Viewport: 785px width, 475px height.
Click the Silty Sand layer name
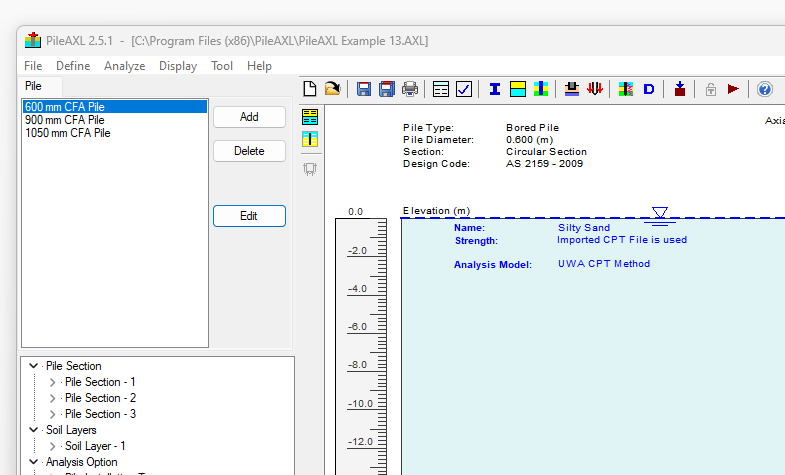point(584,228)
